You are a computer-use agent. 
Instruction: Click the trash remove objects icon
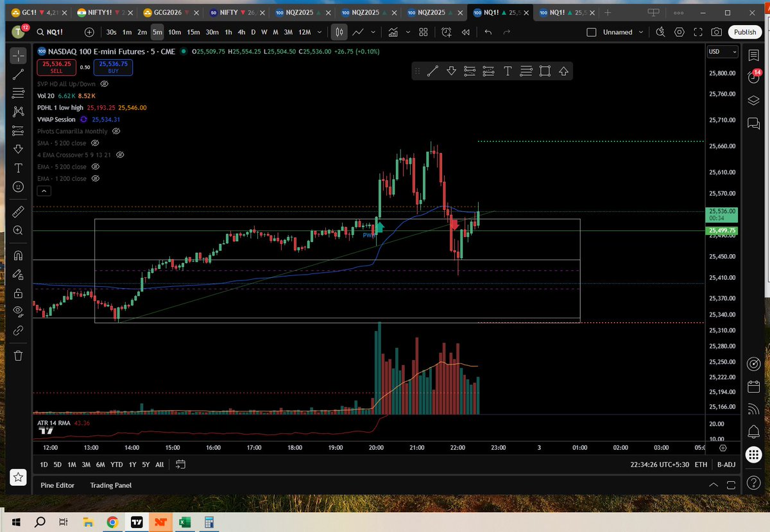(x=19, y=355)
